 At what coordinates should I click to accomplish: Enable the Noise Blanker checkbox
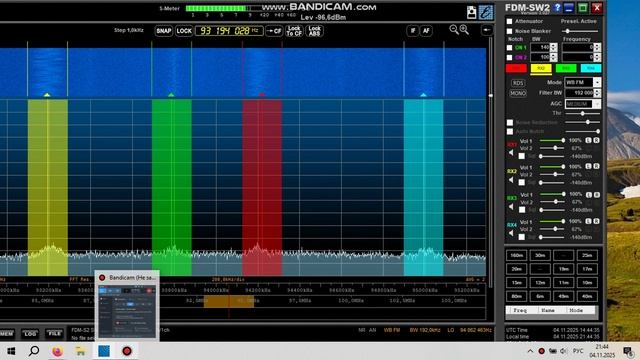click(x=509, y=31)
